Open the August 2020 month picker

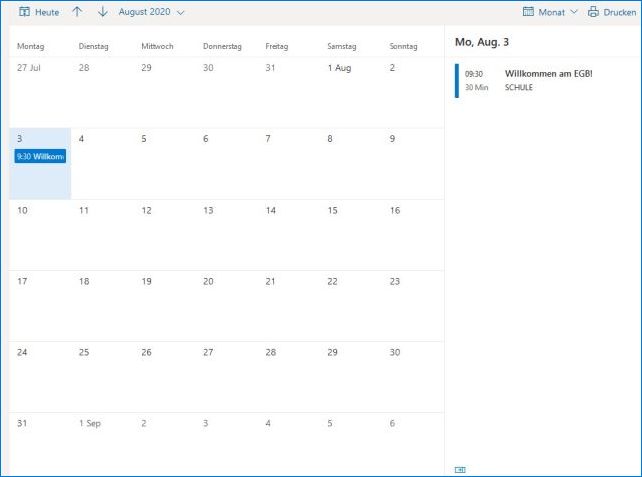point(151,12)
